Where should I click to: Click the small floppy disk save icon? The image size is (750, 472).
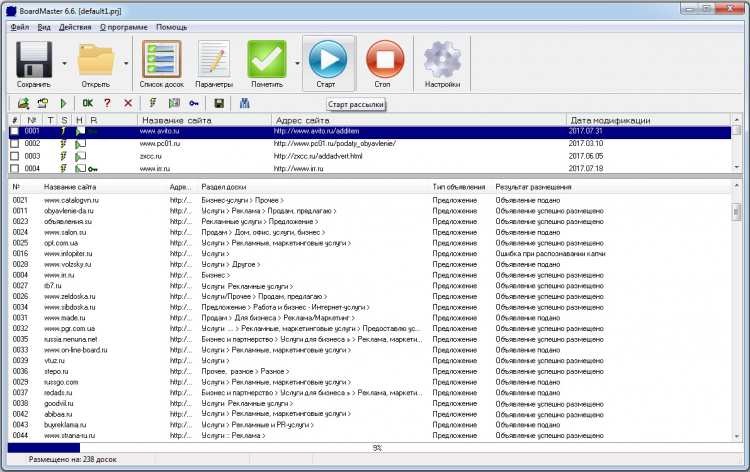[x=219, y=103]
